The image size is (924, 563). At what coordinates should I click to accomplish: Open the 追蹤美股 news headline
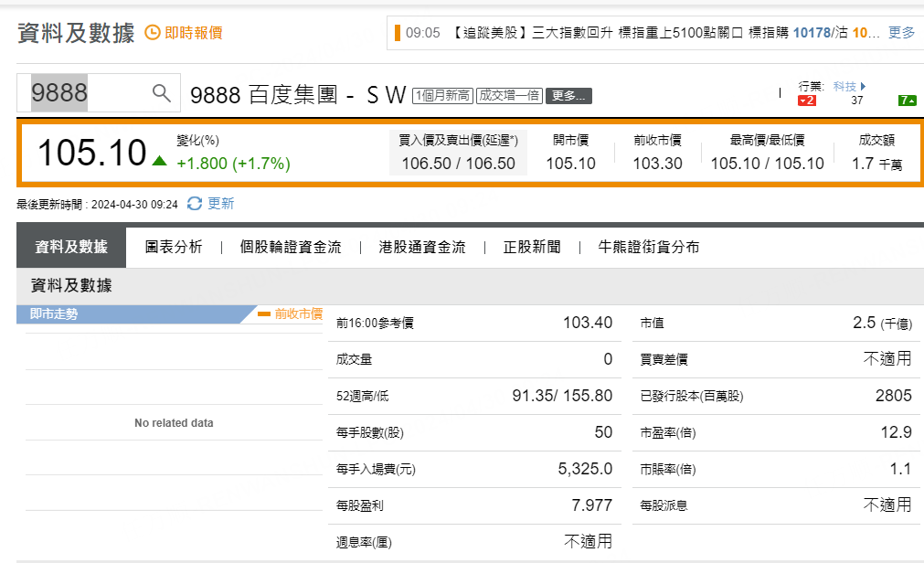pyautogui.click(x=664, y=32)
